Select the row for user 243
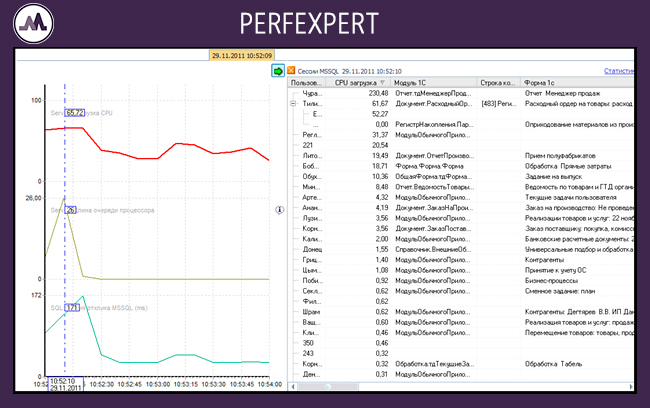 pyautogui.click(x=461, y=353)
